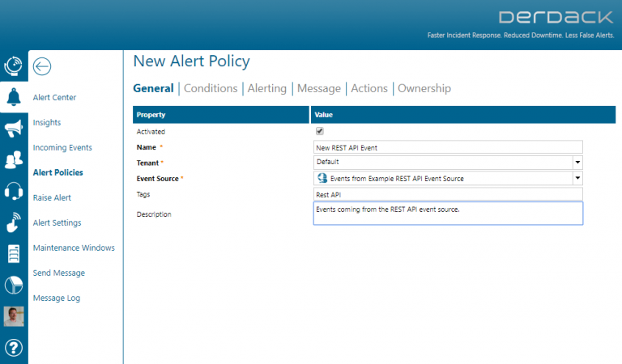Click into the Description text area
This screenshot has height=364, width=622.
(447, 214)
